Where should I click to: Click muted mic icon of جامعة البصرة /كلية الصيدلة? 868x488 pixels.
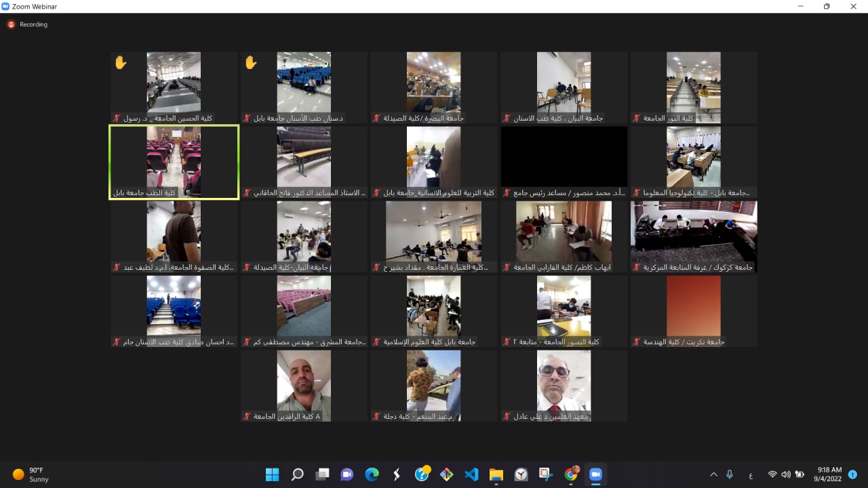376,118
